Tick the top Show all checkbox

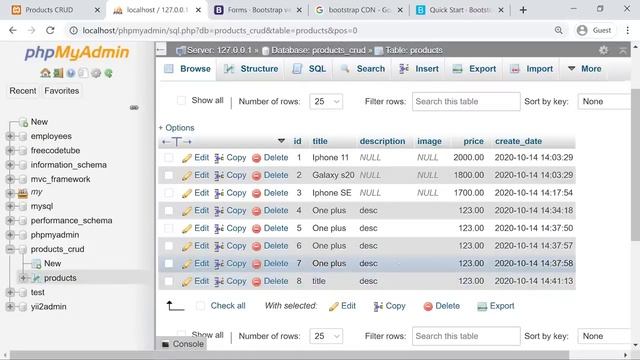(x=181, y=100)
